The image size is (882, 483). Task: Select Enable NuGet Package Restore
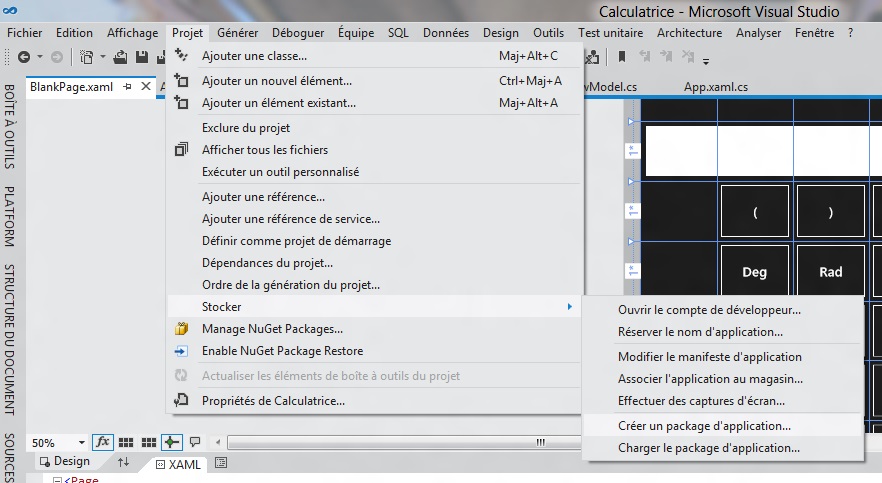pos(375,350)
